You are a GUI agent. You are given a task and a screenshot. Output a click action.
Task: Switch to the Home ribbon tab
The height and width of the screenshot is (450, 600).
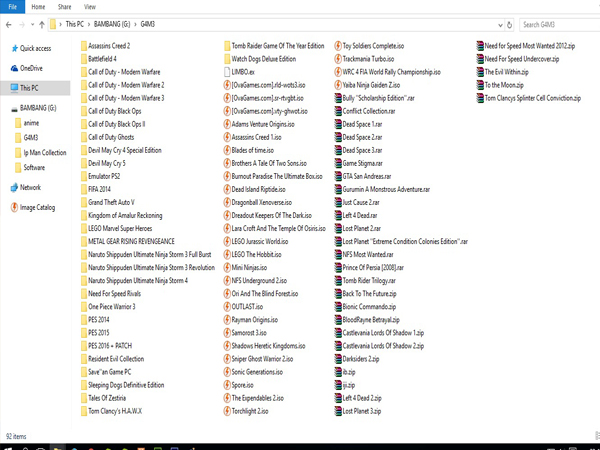click(38, 7)
